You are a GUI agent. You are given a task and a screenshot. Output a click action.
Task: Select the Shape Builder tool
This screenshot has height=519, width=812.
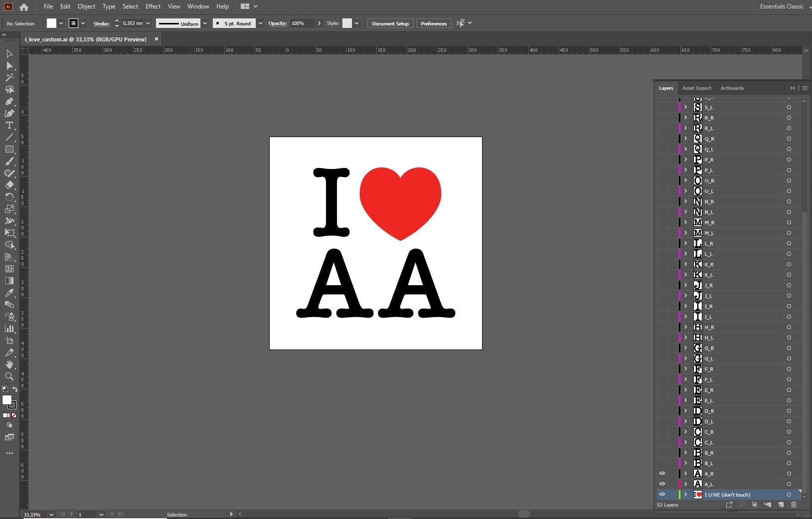point(9,245)
